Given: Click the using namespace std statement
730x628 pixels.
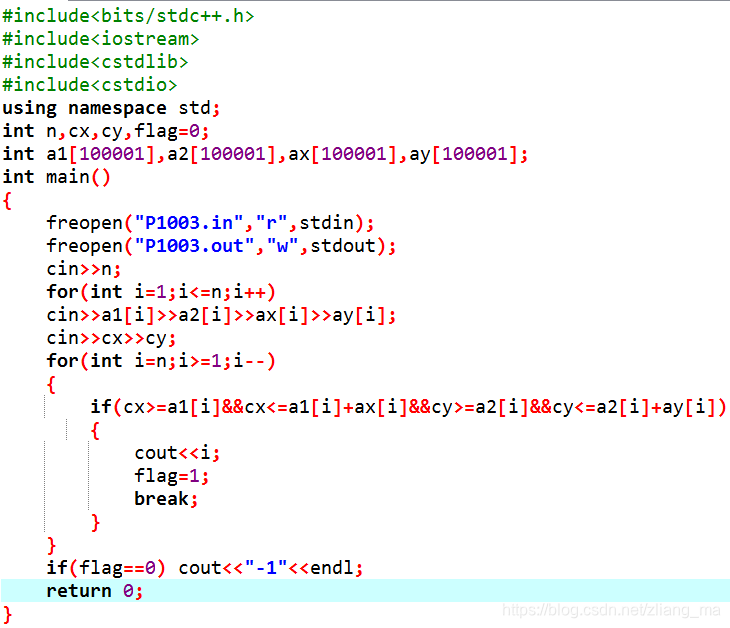Looking at the screenshot, I should (x=111, y=108).
